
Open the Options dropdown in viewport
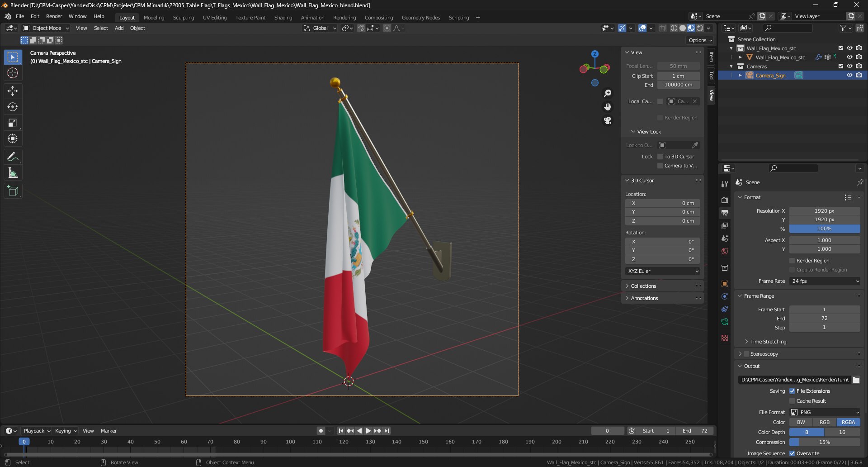(x=700, y=40)
